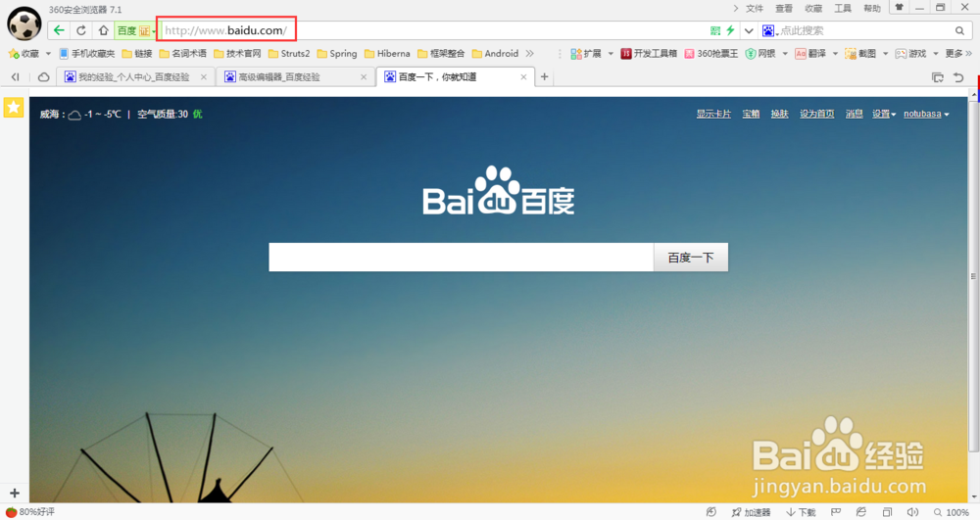Click the 80%好评 rating icon in status bar
Viewport: 980px width, 520px height.
11,512
